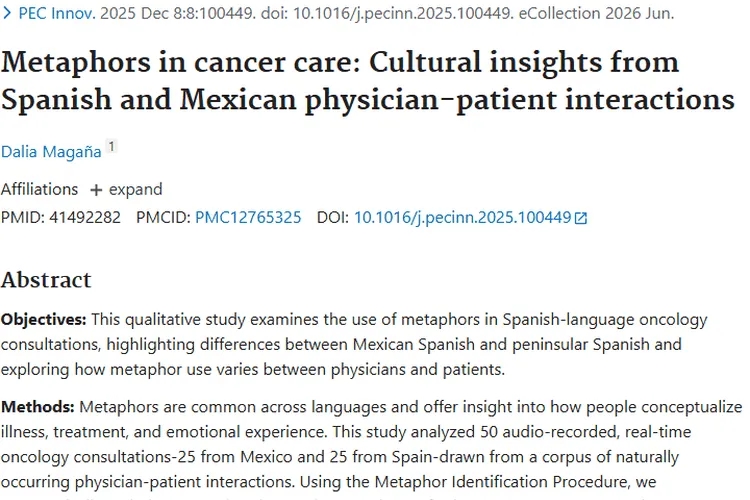The image size is (750, 500).
Task: Click the 'Affiliations' label
Action: [39, 189]
